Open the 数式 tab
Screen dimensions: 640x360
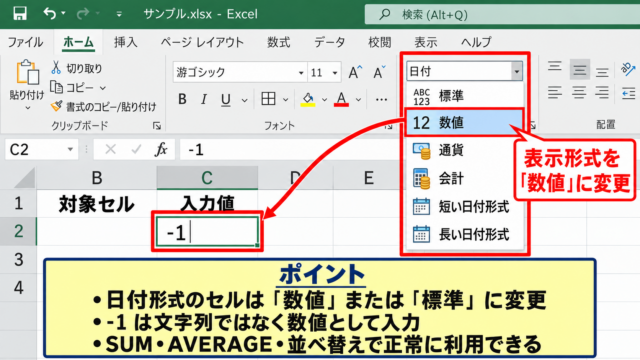(x=279, y=42)
